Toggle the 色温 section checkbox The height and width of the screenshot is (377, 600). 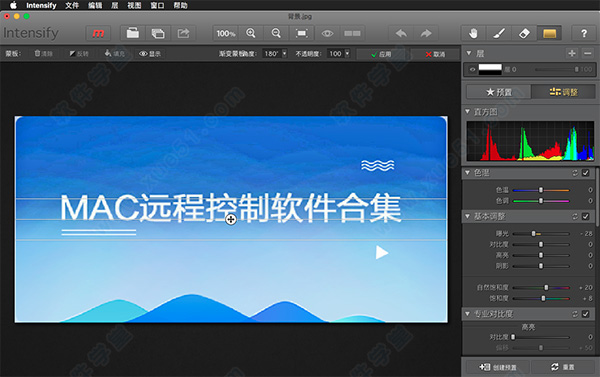point(585,173)
